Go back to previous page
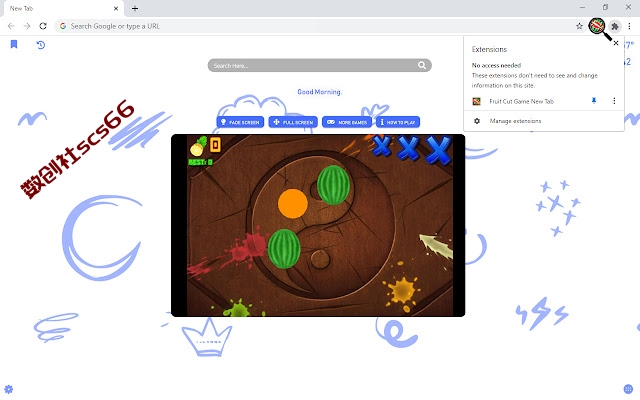 pos(11,26)
